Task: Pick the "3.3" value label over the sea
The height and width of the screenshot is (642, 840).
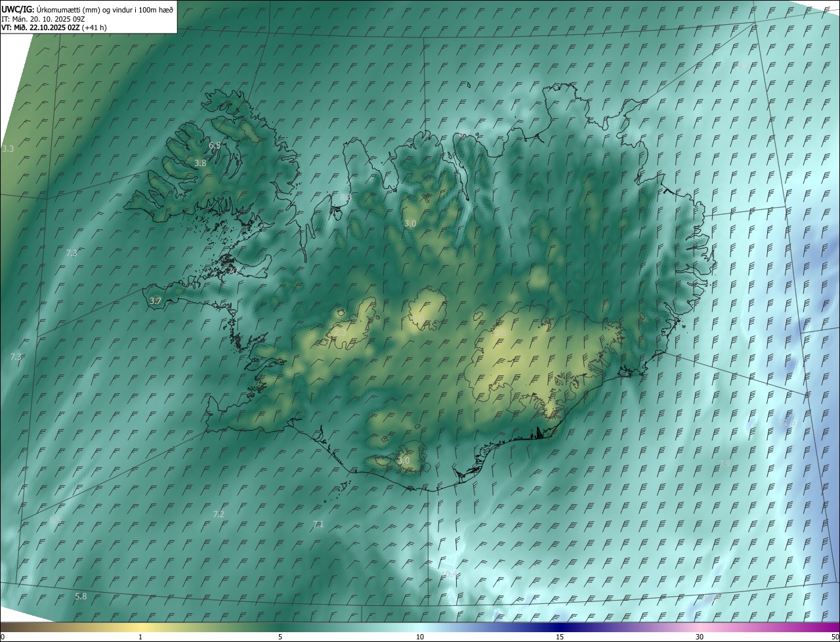Action: click(x=8, y=149)
